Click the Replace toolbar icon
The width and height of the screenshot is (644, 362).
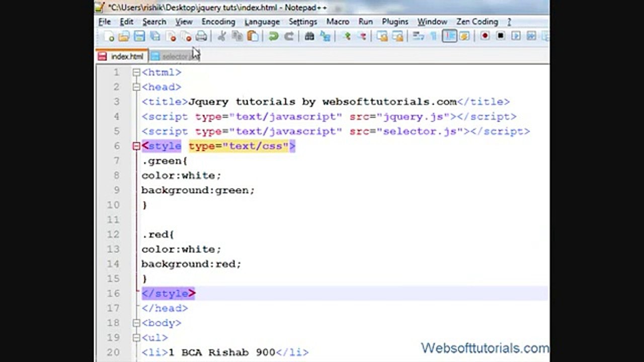(325, 36)
